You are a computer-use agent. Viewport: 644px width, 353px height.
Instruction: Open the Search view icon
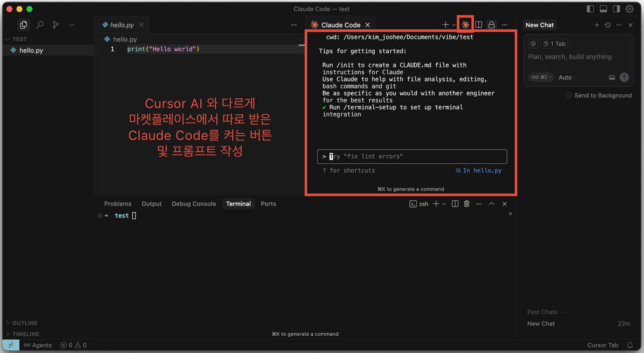click(40, 25)
